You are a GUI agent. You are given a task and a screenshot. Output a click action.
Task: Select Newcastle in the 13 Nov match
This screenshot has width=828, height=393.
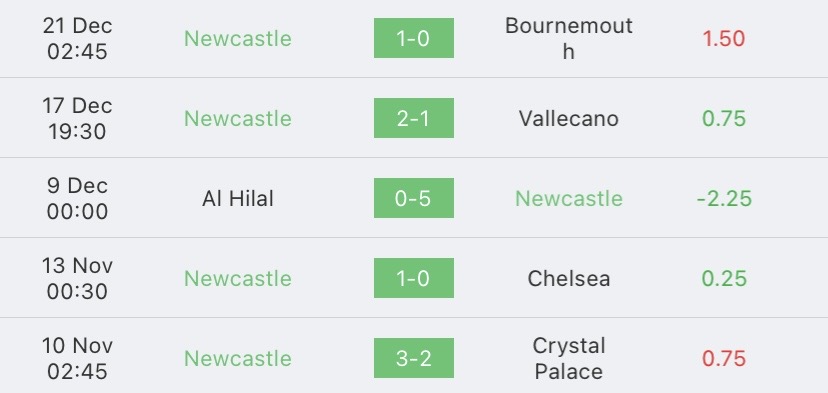point(238,278)
